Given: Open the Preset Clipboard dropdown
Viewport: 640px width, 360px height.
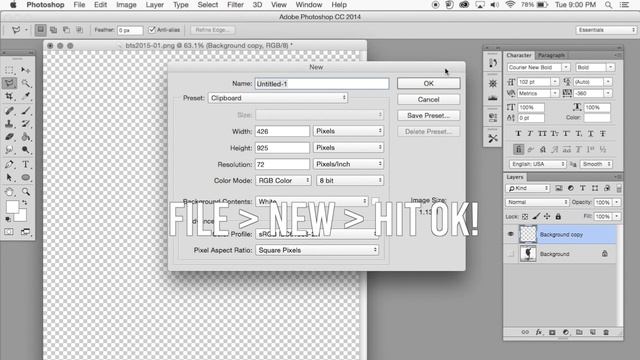Looking at the screenshot, I should point(278,98).
